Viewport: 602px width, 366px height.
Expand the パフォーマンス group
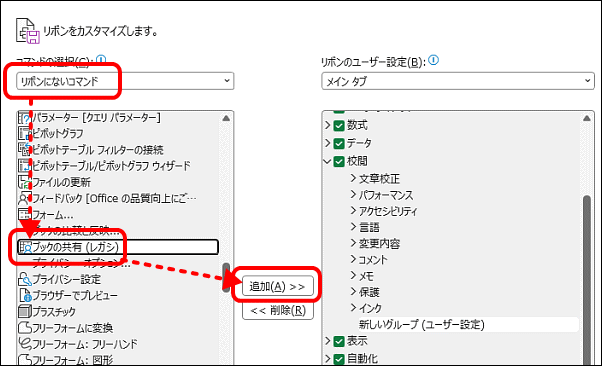[353, 194]
